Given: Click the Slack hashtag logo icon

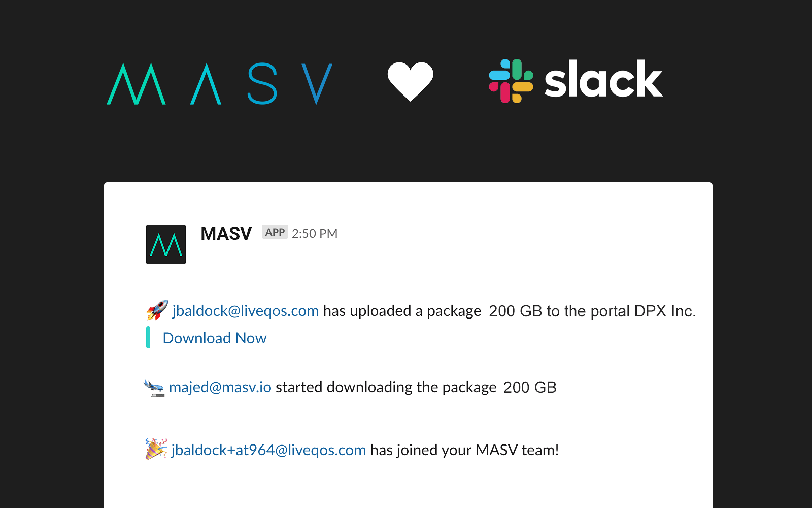Looking at the screenshot, I should [x=511, y=81].
